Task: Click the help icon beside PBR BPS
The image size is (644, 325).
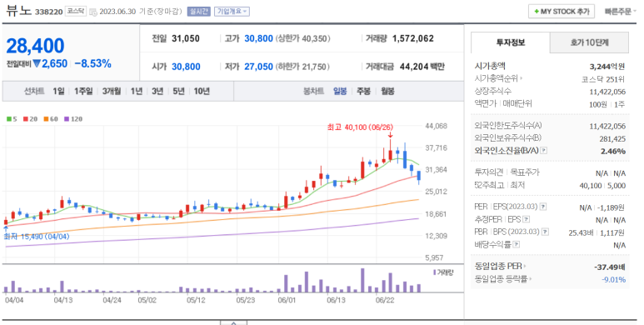Action: point(545,232)
